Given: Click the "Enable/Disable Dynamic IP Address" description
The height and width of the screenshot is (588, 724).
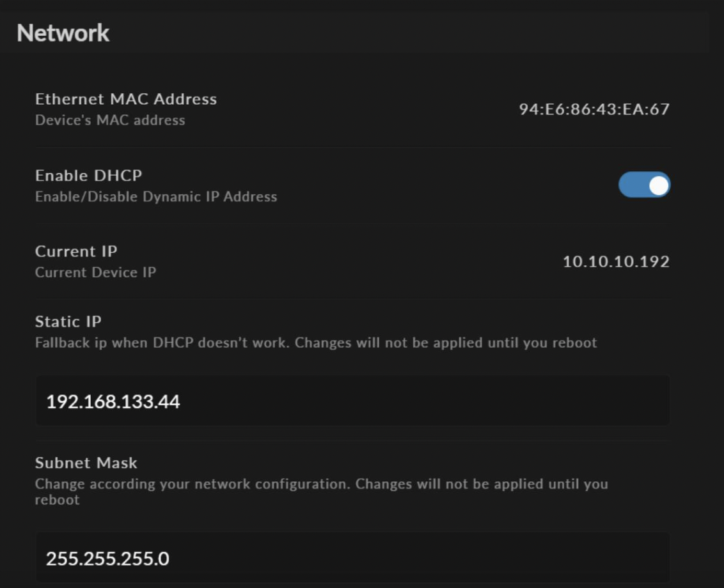Looking at the screenshot, I should (x=156, y=197).
